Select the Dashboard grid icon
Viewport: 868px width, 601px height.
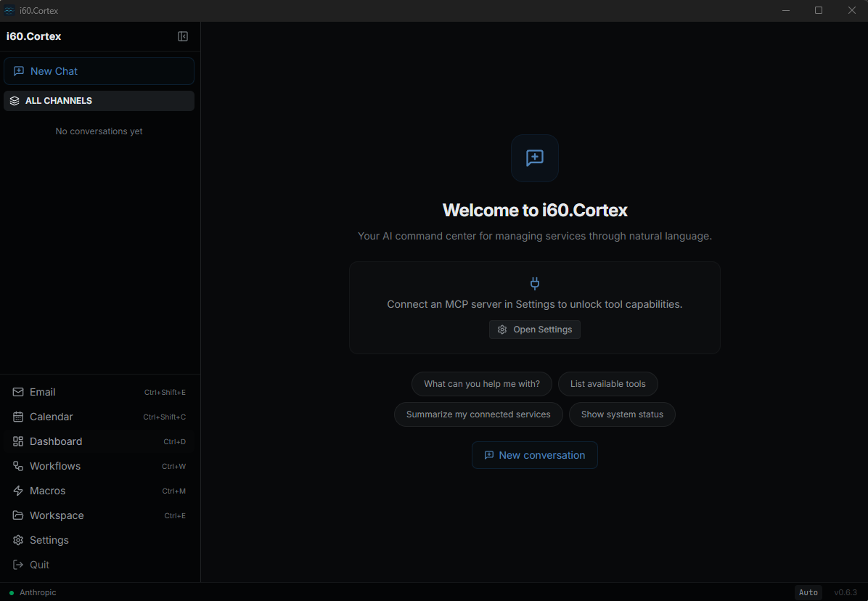(17, 441)
